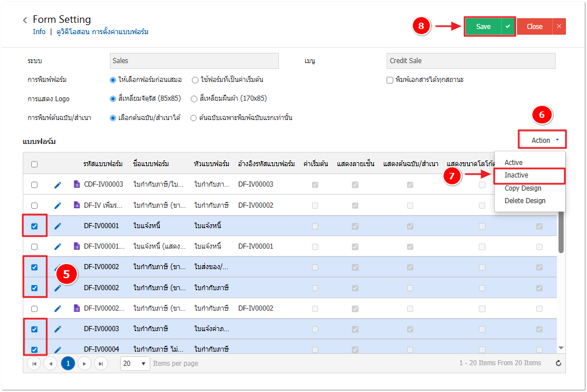
Task: Click edit pencil for DF-IV00001 row
Action: [x=58, y=226]
